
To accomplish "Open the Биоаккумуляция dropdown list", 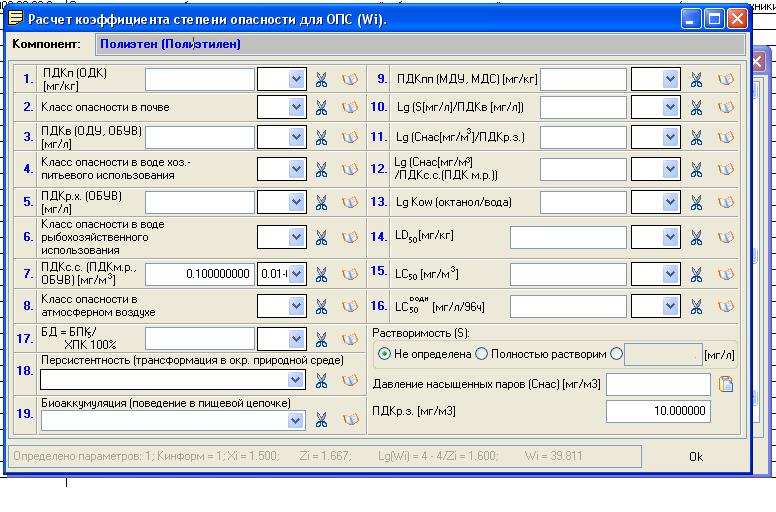I will click(295, 421).
